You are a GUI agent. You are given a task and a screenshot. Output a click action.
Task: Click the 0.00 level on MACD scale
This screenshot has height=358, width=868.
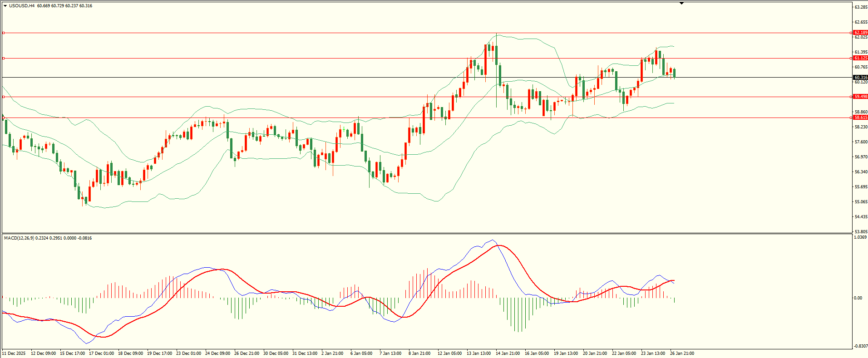pyautogui.click(x=858, y=298)
